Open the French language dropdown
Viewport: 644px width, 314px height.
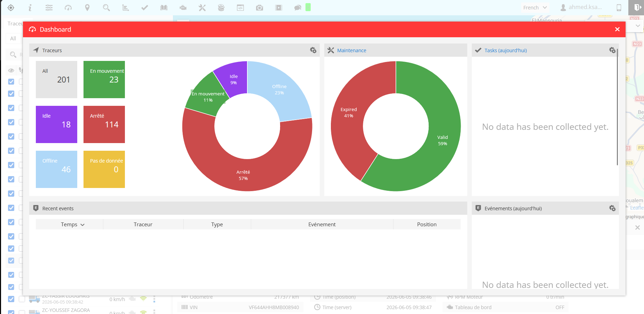pyautogui.click(x=535, y=8)
